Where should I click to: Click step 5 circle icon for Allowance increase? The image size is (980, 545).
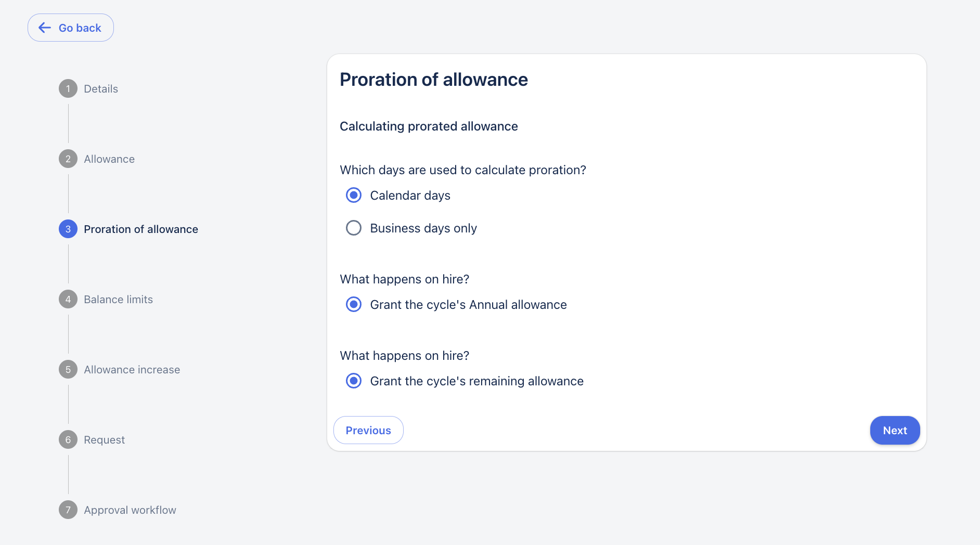(x=68, y=370)
